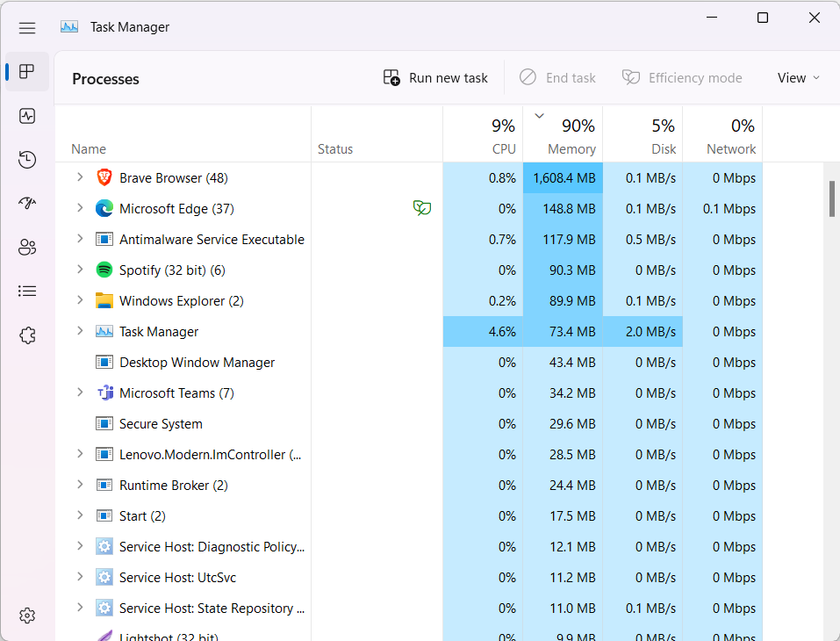Open the Startup apps page icon

point(27,204)
